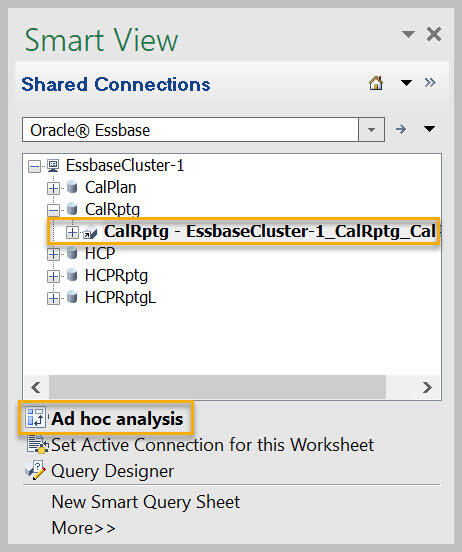The width and height of the screenshot is (462, 552).
Task: Select HCP in the tree
Action: click(100, 253)
